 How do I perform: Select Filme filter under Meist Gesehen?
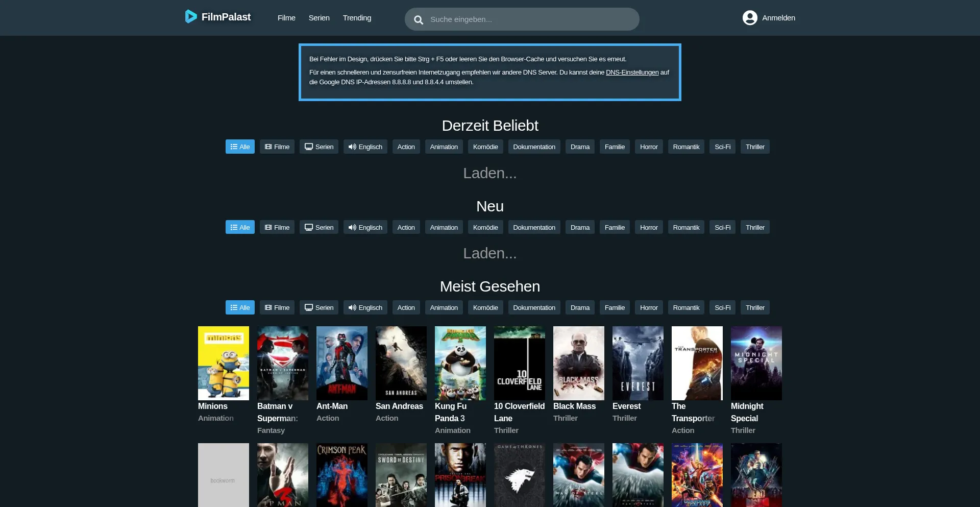click(x=277, y=307)
